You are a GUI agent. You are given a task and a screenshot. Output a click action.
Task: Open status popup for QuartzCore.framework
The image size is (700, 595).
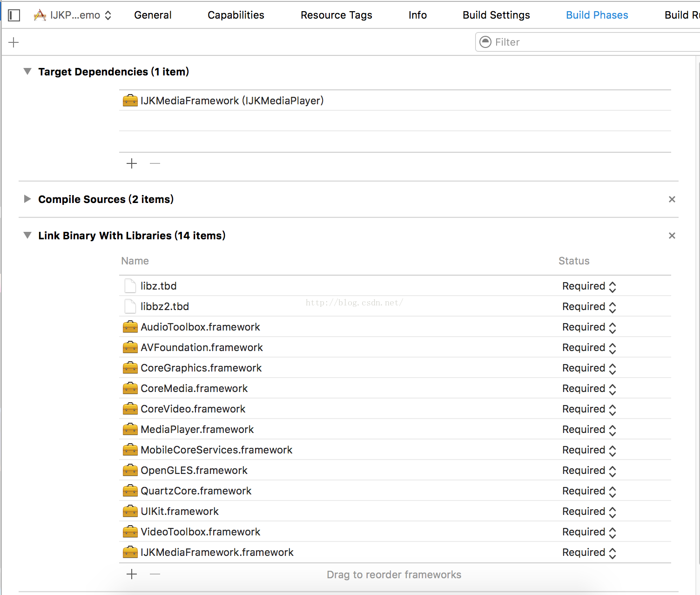pos(589,491)
